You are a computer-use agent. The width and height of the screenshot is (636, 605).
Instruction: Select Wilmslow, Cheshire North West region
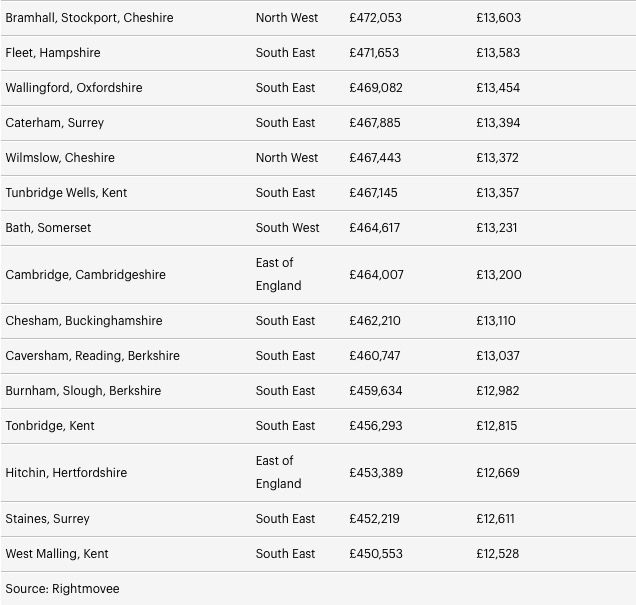click(287, 158)
